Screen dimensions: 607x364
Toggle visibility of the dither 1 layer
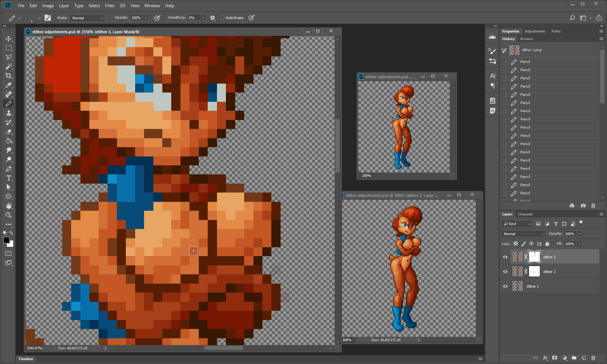pyautogui.click(x=505, y=286)
